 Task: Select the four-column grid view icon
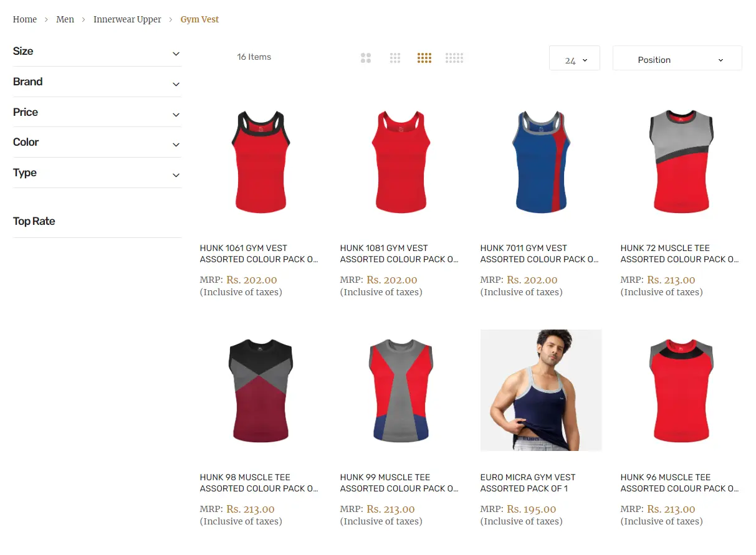[424, 58]
